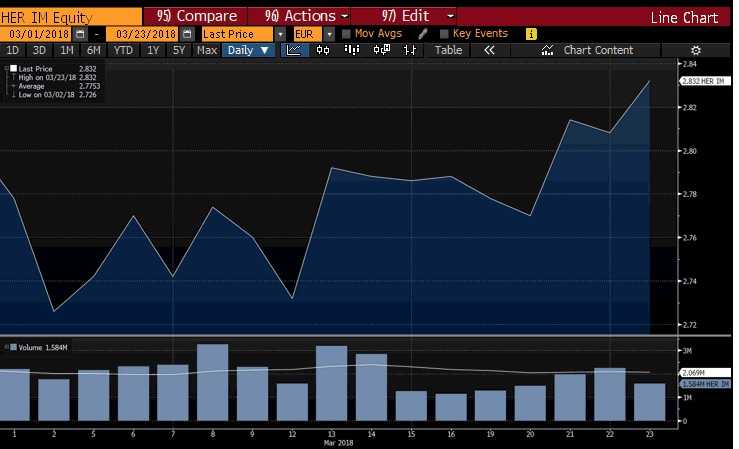Enable the Mov Avgs checkbox
The height and width of the screenshot is (449, 739).
346,34
